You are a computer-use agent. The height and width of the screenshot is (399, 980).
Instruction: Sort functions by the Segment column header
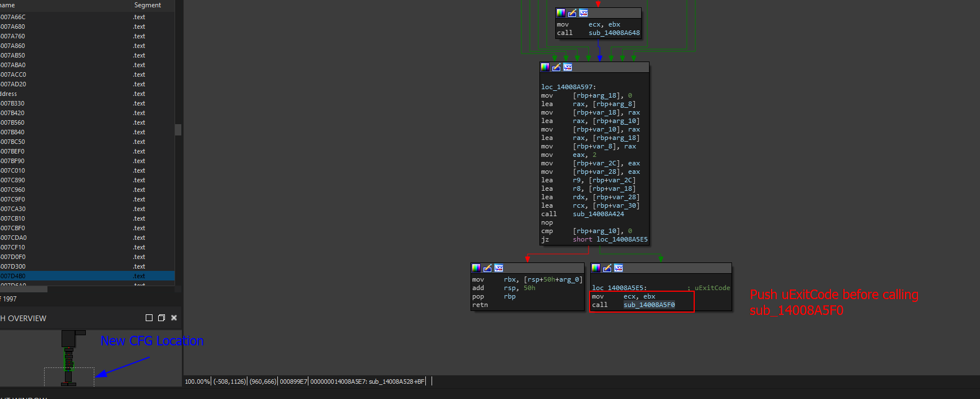coord(147,5)
